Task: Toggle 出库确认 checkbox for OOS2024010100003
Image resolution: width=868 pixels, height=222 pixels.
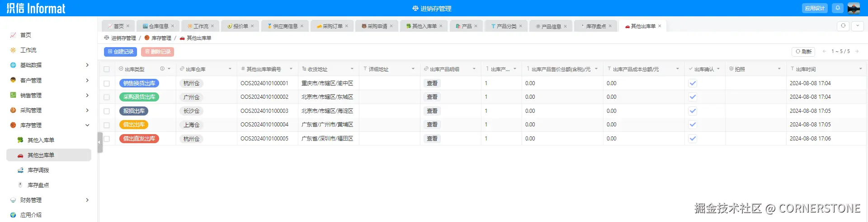Action: pyautogui.click(x=693, y=111)
